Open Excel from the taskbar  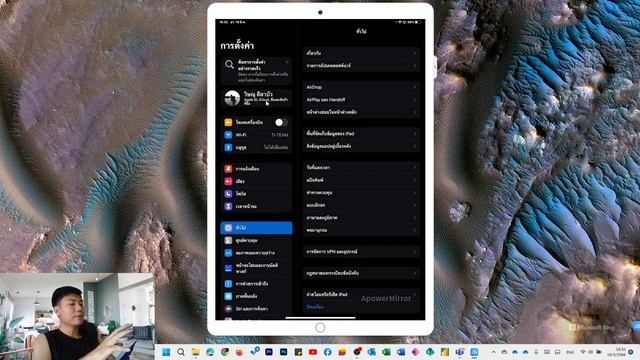pyautogui.click(x=386, y=352)
